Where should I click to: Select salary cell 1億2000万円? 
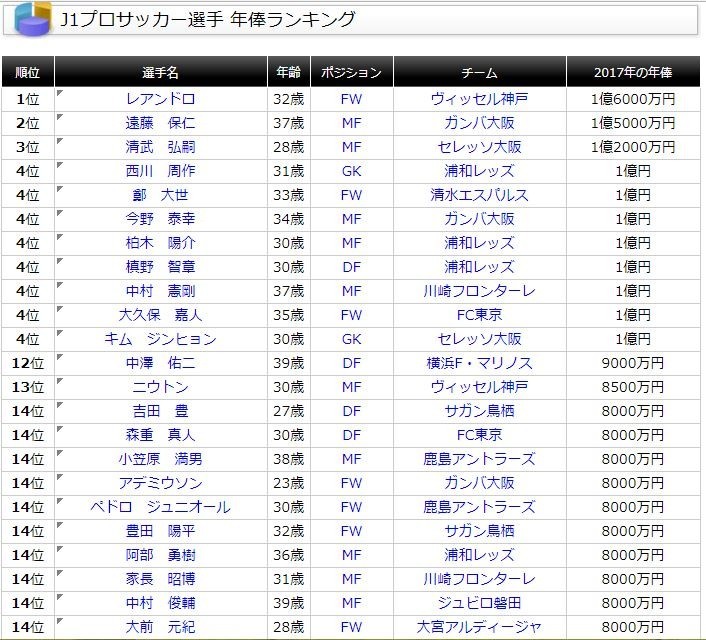click(633, 147)
